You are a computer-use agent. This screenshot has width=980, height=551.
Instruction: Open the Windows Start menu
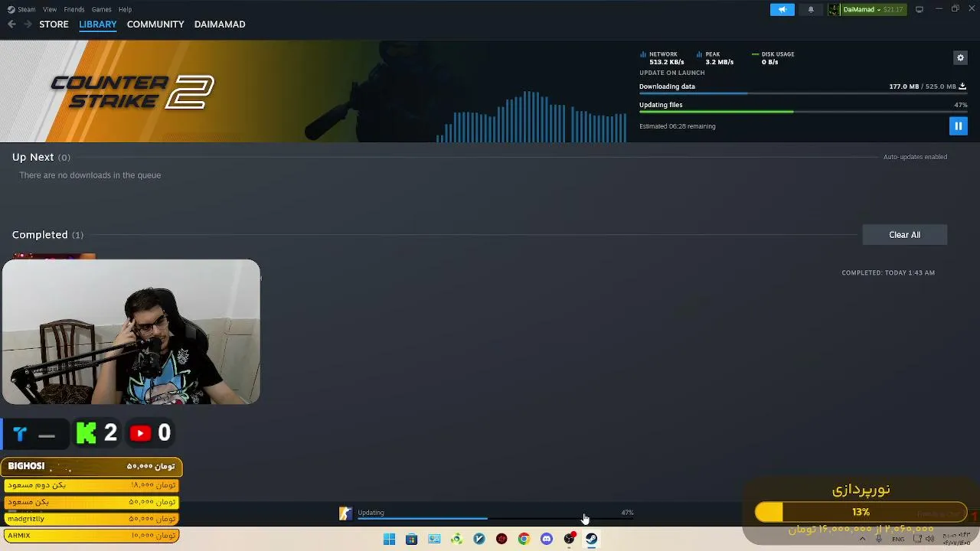pos(389,540)
